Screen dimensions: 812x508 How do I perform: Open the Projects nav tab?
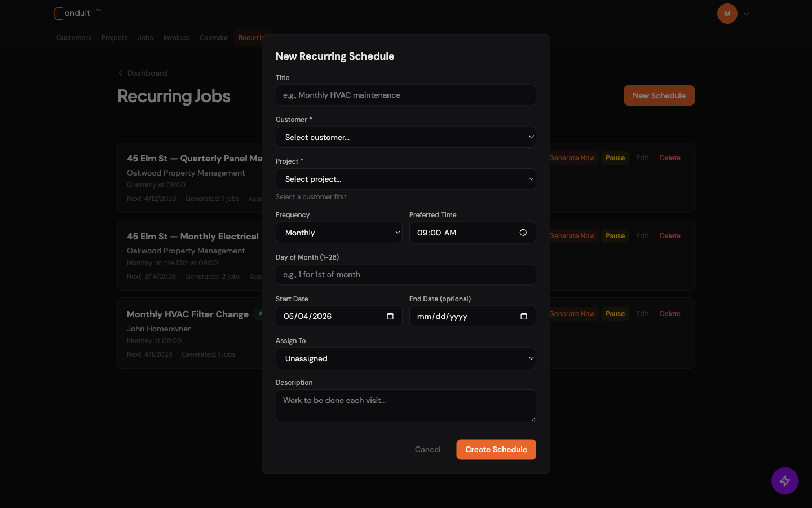click(114, 38)
